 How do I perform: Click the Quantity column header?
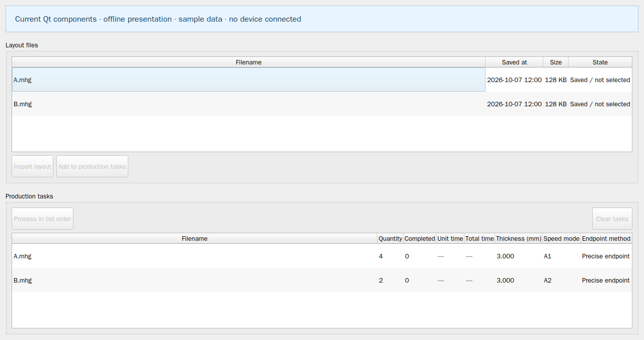click(x=390, y=238)
